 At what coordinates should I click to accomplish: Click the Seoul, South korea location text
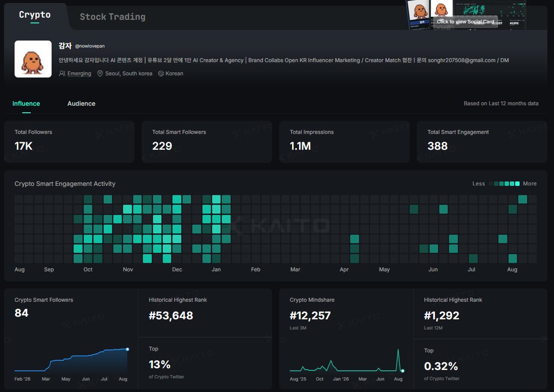click(x=129, y=73)
